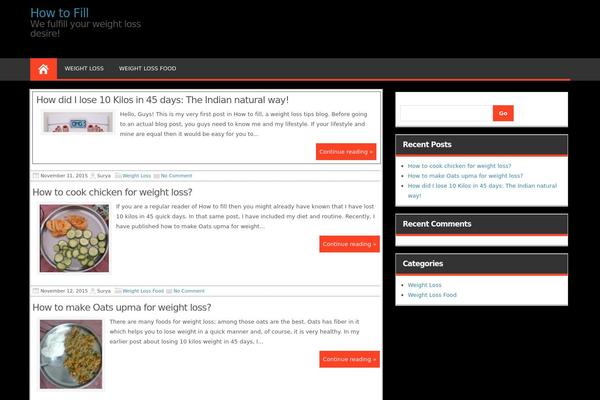Open the 10 Kilos in 45 days post title

tap(162, 100)
